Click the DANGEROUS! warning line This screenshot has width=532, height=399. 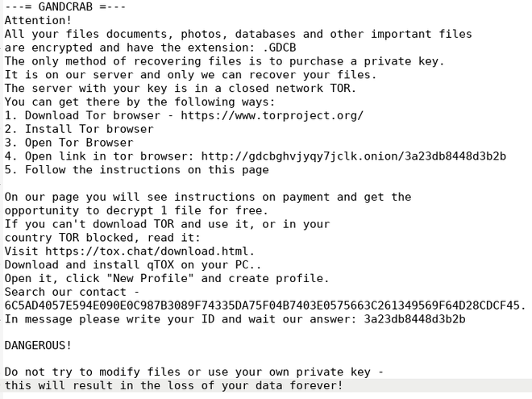38,345
